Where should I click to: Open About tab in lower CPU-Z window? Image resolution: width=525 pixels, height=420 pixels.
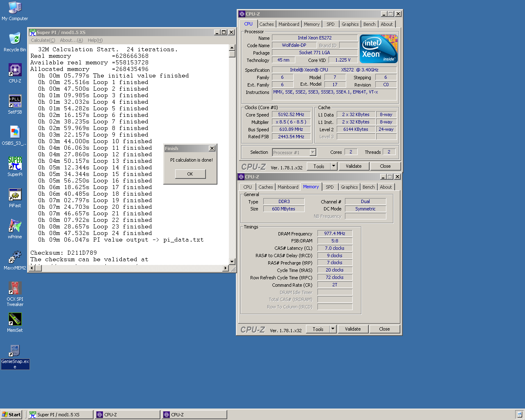point(386,187)
